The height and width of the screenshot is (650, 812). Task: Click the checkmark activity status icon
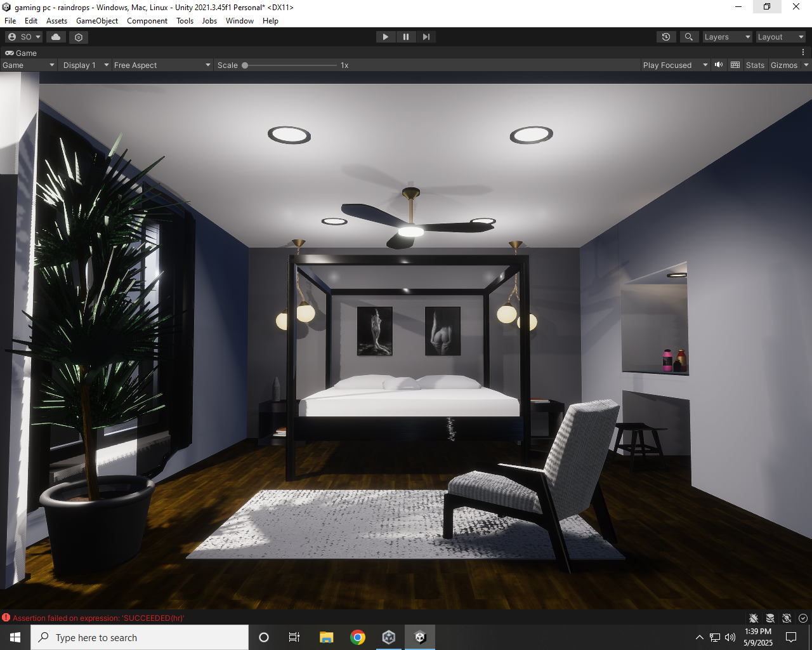803,618
